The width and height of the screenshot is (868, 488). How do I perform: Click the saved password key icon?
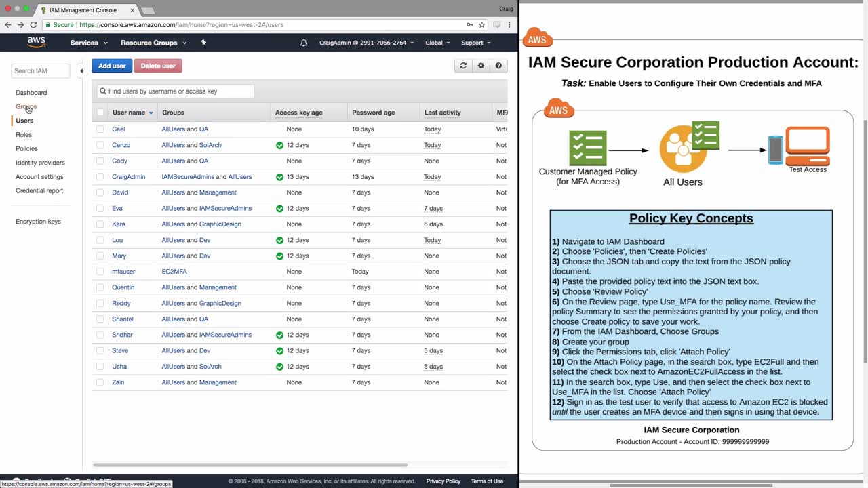pyautogui.click(x=469, y=25)
